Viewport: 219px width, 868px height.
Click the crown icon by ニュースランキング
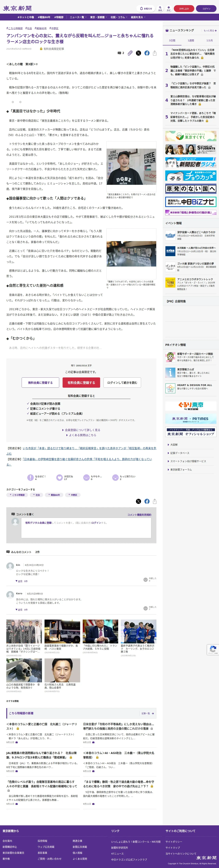point(167,30)
